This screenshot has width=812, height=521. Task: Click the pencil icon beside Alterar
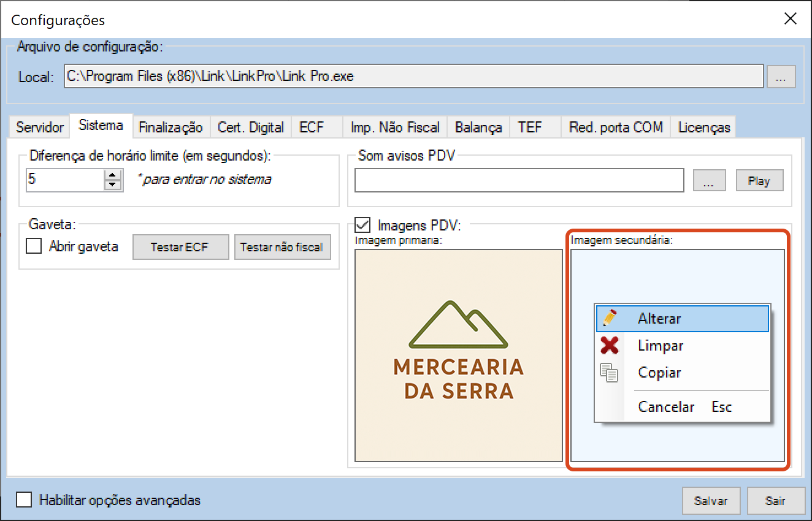[610, 318]
